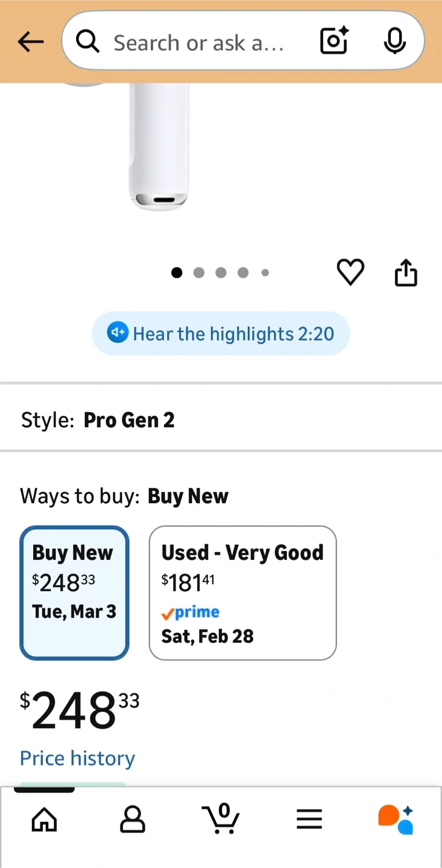Tap the search or ask input field
The width and height of the screenshot is (442, 868).
tap(199, 42)
